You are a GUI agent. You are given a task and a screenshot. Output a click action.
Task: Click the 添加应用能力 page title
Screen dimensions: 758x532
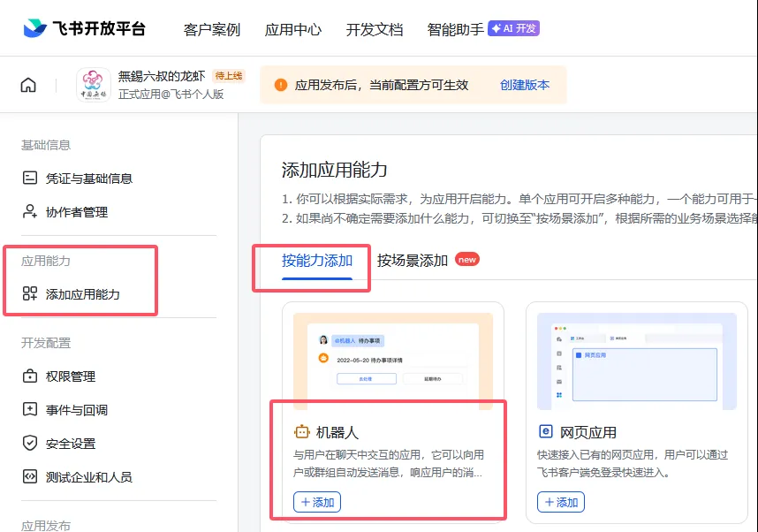(335, 171)
